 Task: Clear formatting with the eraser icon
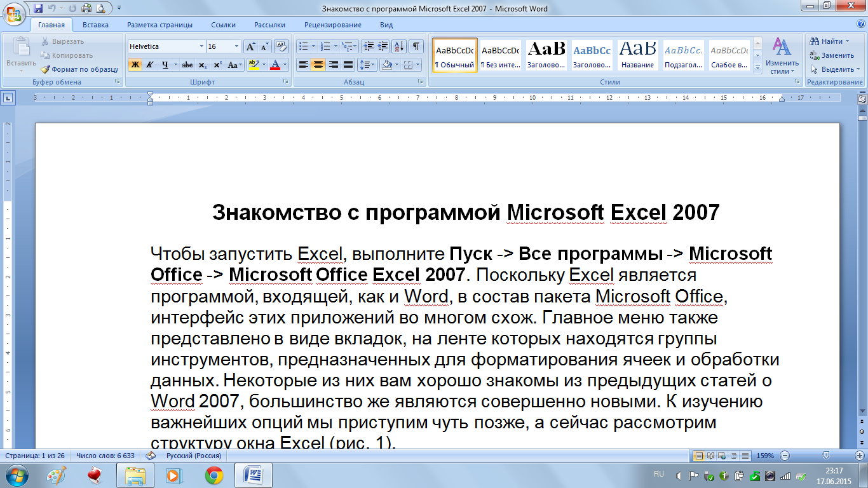(x=282, y=46)
